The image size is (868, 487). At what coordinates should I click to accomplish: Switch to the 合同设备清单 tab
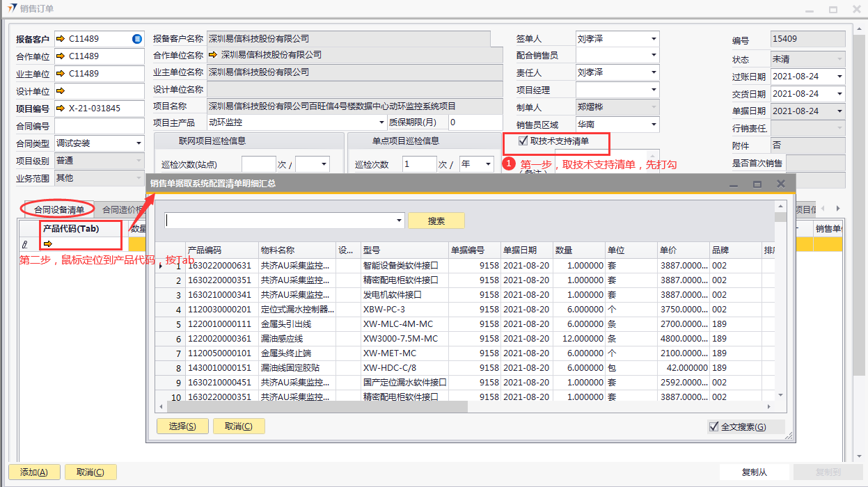click(x=59, y=209)
